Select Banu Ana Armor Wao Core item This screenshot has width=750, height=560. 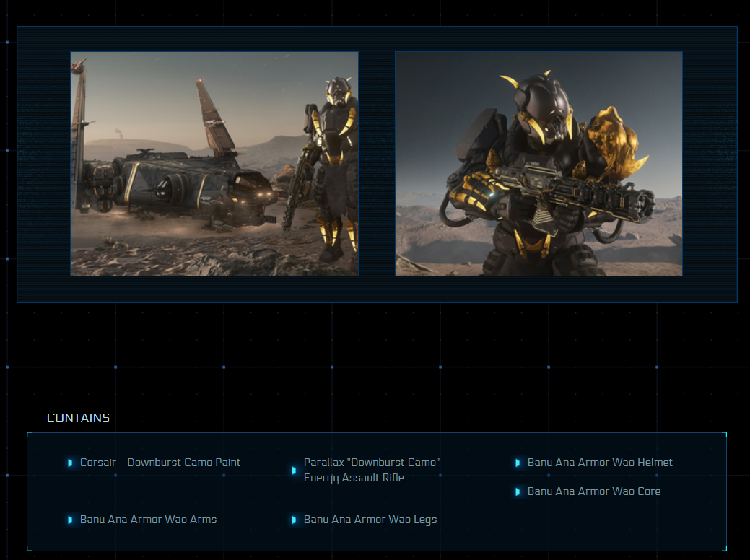594,491
